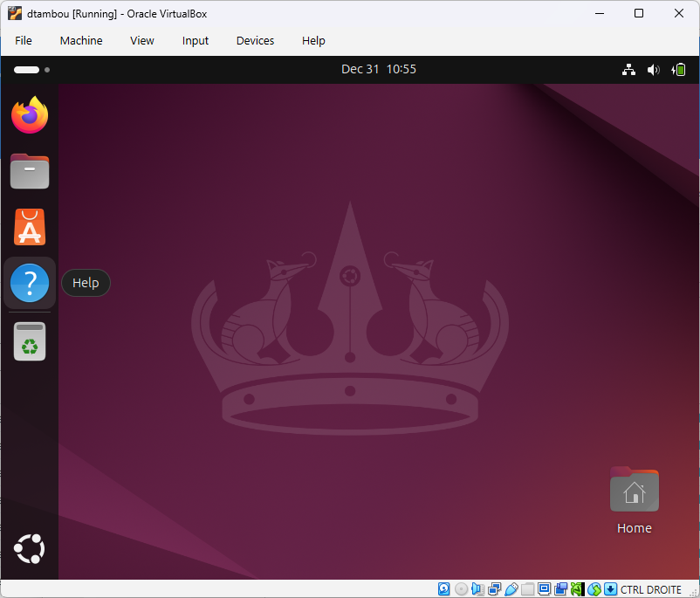Click the CTRL DROITE host key label
Screen dimensions: 700x598
(650, 589)
